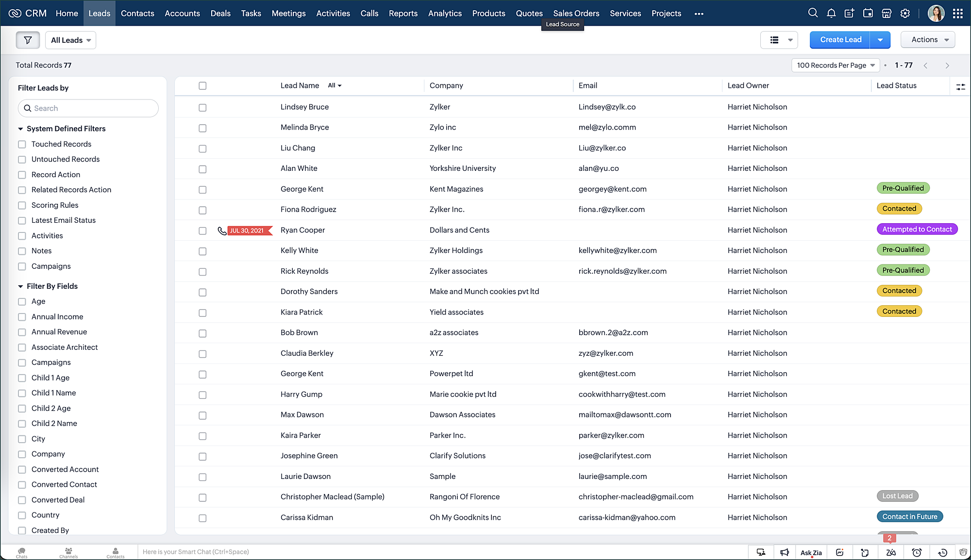The height and width of the screenshot is (560, 971).
Task: Select the Lindsey Bruce row checkbox
Action: 202,108
